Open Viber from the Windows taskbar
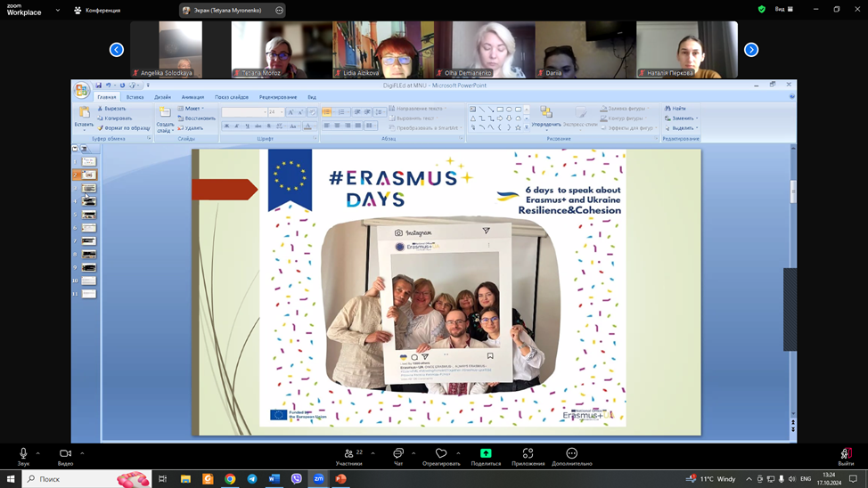This screenshot has height=488, width=868. coord(296,479)
